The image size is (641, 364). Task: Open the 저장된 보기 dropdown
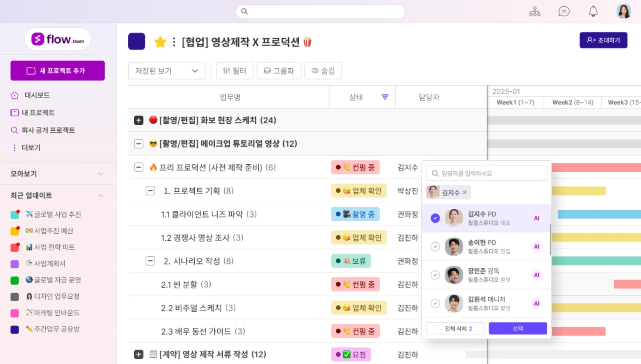pos(167,71)
